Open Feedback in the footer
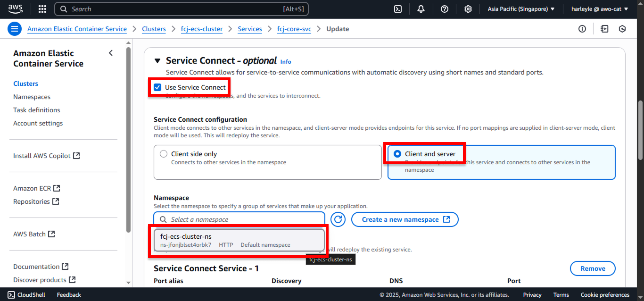644x301 pixels. (x=69, y=295)
